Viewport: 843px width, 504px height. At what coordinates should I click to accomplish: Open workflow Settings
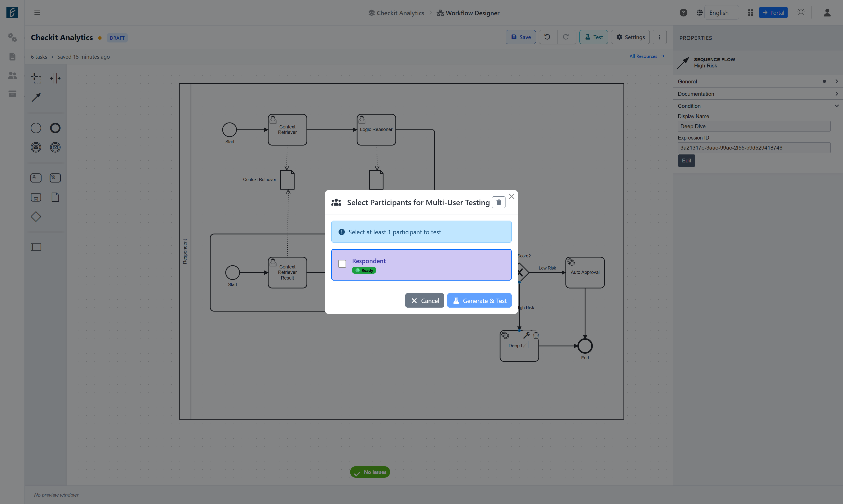630,37
